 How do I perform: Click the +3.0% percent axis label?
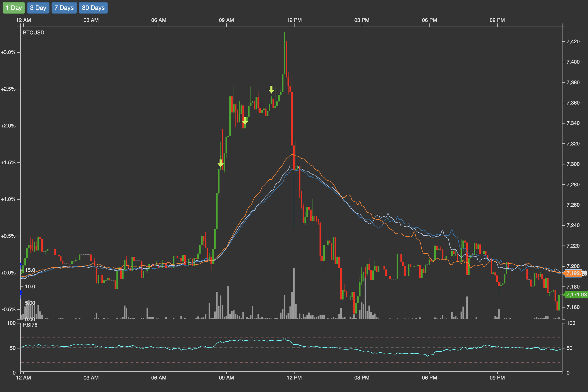click(x=8, y=52)
